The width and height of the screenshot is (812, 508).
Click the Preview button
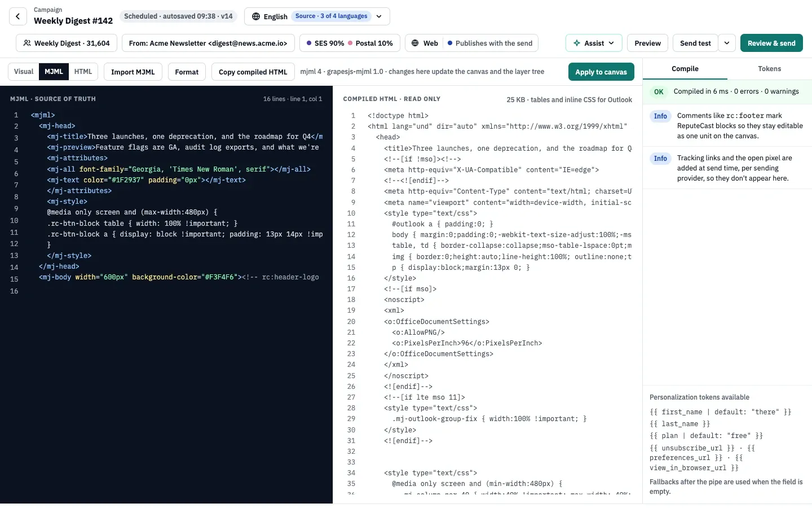coord(647,43)
